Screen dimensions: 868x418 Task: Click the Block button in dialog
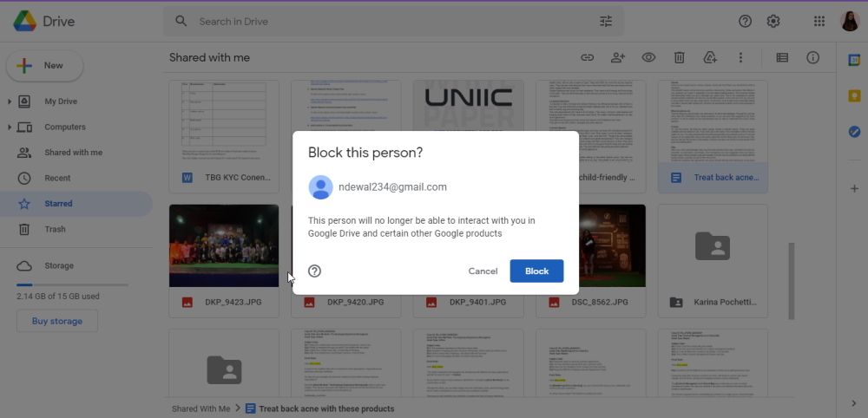(536, 271)
